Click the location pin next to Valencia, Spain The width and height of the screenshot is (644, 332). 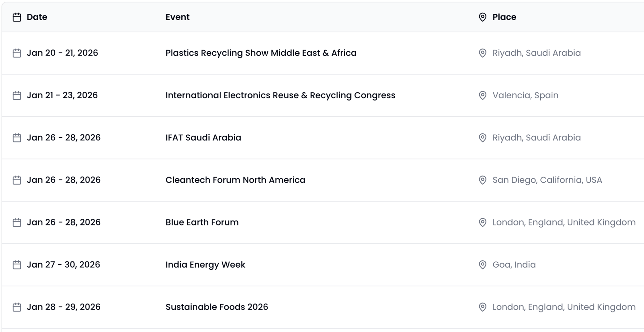(482, 95)
